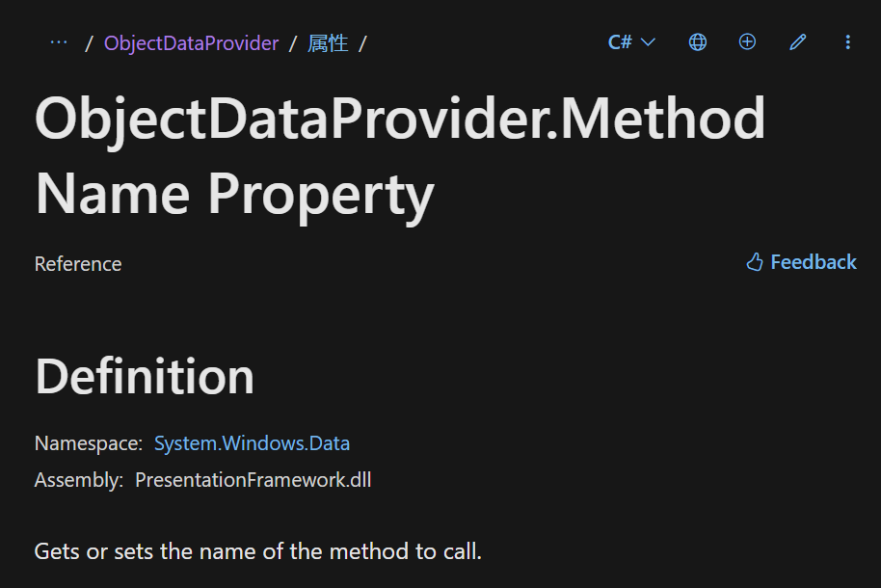Screen dimensions: 881x588
Task: Click the chevron beside the C# label
Action: pos(647,42)
